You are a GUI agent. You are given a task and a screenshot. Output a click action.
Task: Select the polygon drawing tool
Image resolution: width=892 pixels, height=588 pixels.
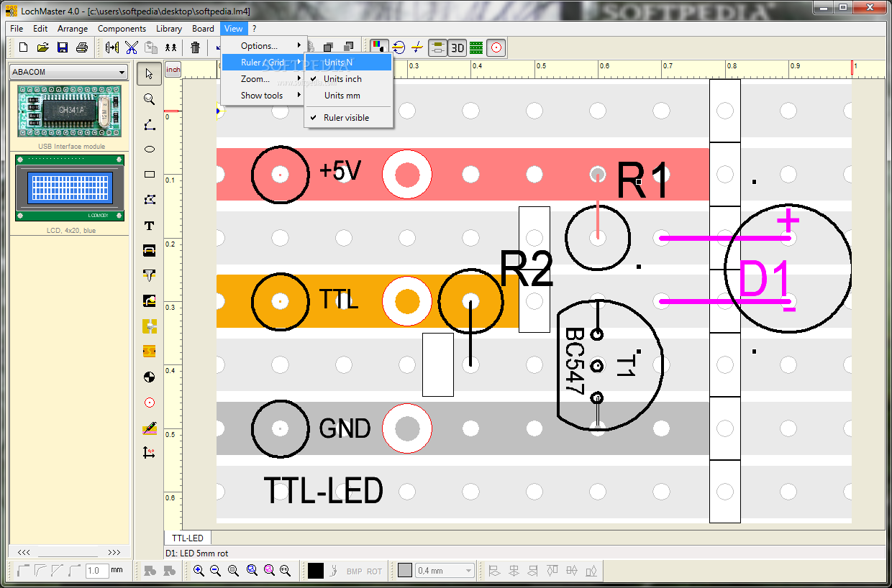click(x=150, y=199)
